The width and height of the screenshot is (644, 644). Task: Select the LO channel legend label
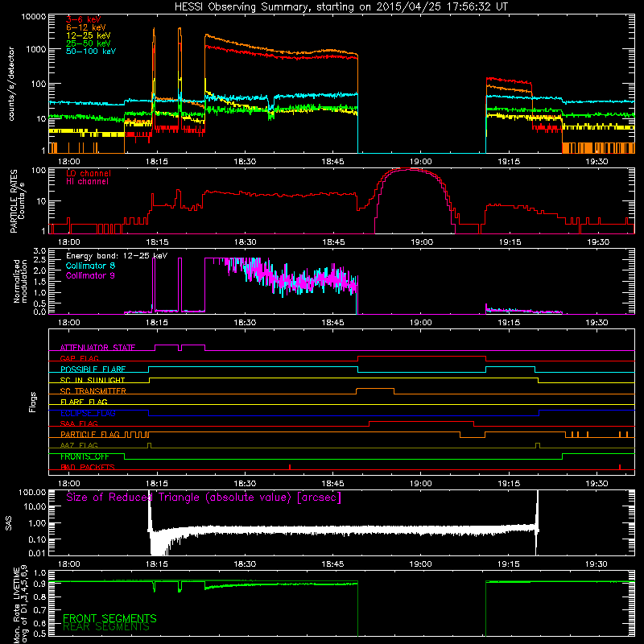[89, 173]
